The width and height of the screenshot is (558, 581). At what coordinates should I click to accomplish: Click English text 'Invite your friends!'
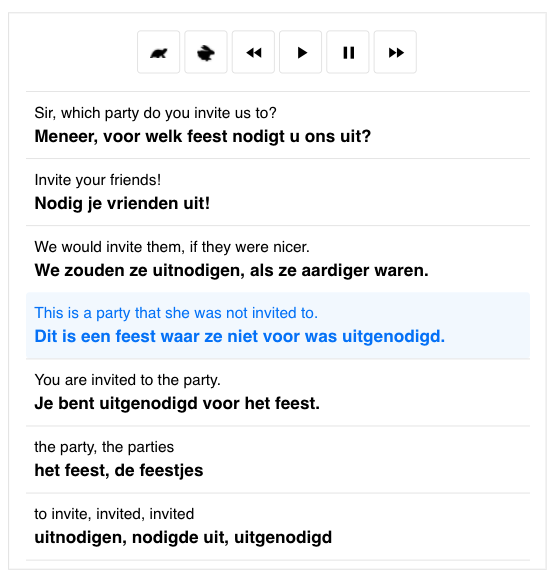[x=98, y=180]
